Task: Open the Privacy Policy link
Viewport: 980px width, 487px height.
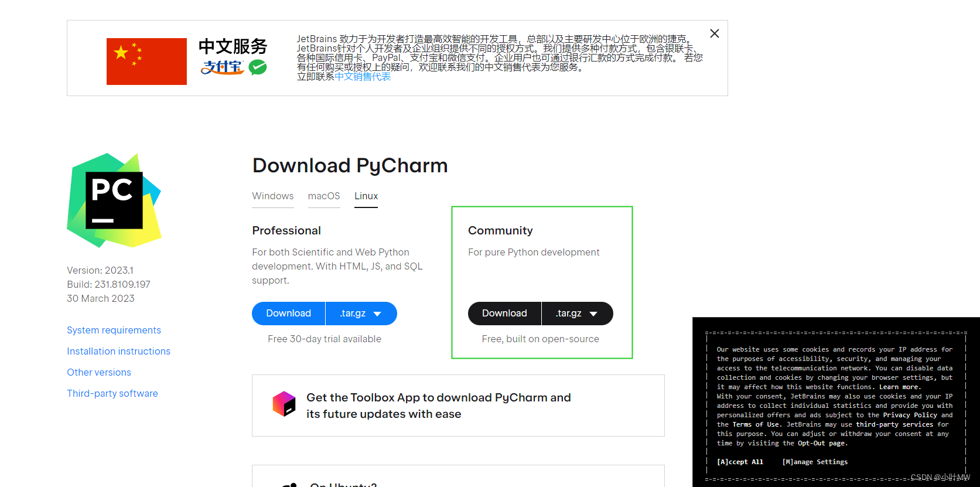Action: point(910,415)
